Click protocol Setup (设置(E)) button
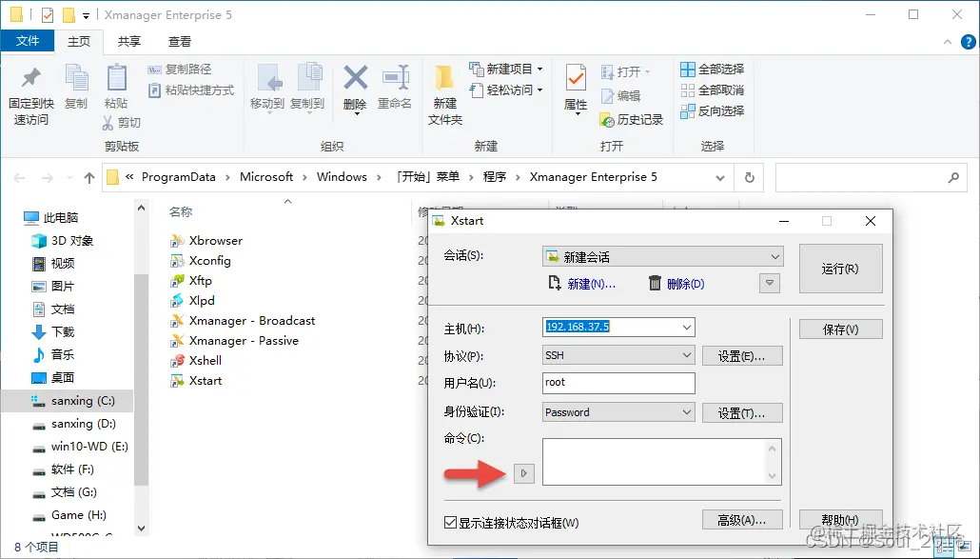The image size is (980, 559). 742,356
